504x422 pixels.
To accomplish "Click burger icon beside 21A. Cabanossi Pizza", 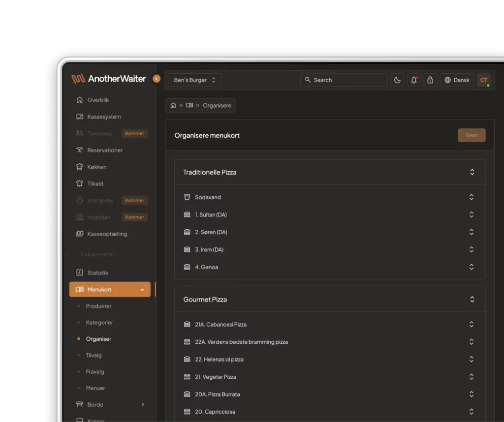I will (x=187, y=324).
